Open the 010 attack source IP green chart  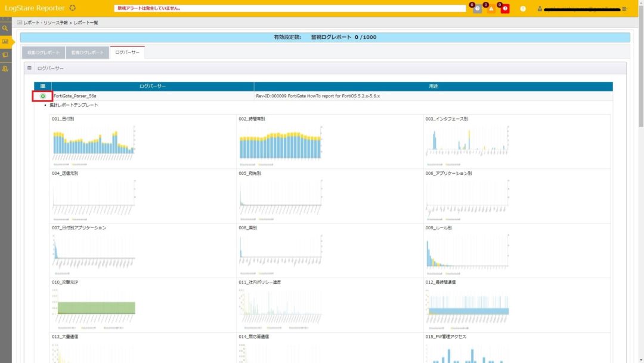(x=94, y=309)
